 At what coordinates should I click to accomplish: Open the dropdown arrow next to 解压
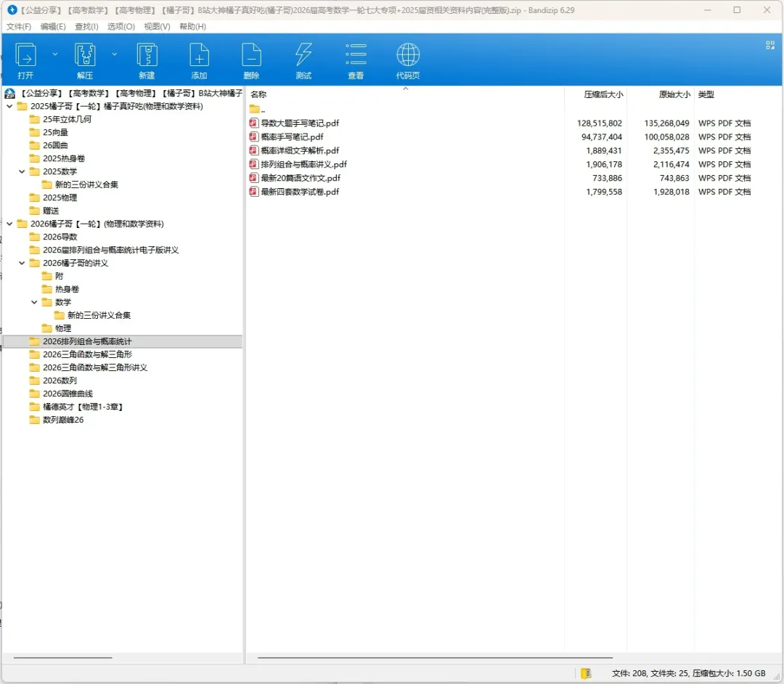pyautogui.click(x=115, y=54)
